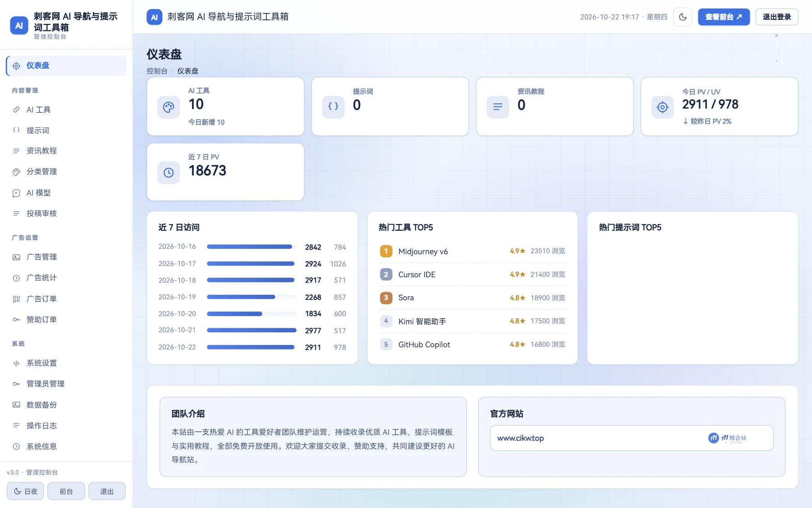Click the 赞助订单 key icon
Image resolution: width=812 pixels, height=508 pixels.
16,320
